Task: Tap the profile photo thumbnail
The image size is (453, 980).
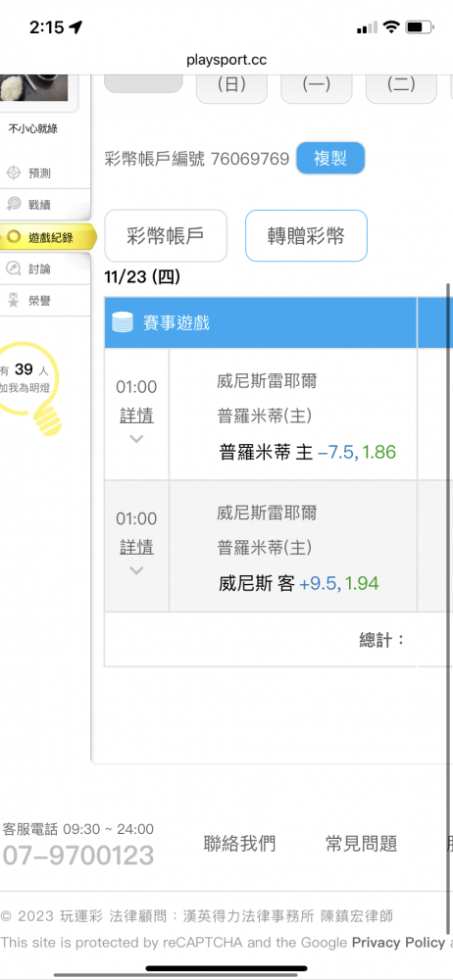Action: [x=33, y=88]
